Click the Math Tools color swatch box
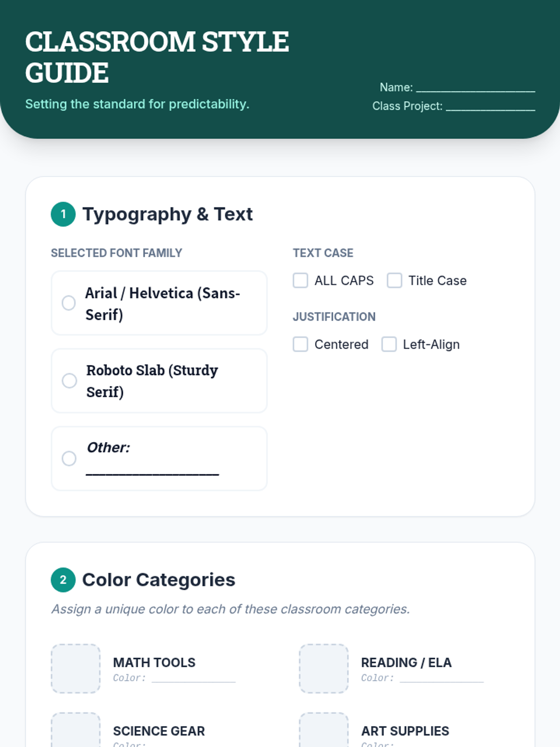The image size is (560, 747). (x=76, y=669)
